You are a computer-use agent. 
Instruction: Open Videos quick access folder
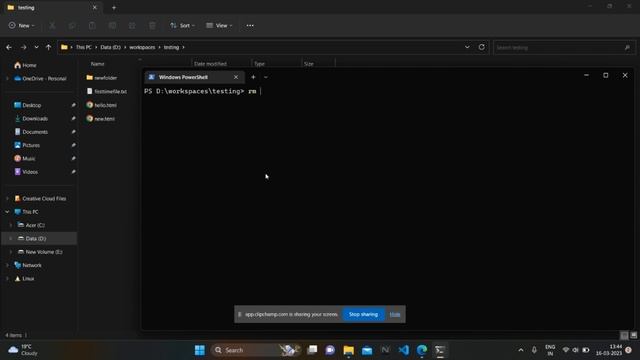point(30,172)
